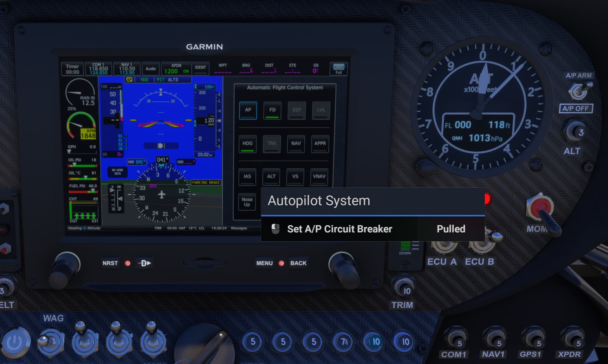Tap the LVL level button

pyautogui.click(x=321, y=110)
